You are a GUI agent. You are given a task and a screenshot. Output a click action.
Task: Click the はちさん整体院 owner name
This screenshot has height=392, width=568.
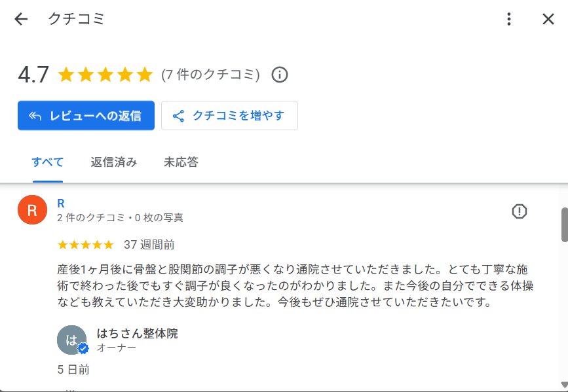pyautogui.click(x=137, y=334)
